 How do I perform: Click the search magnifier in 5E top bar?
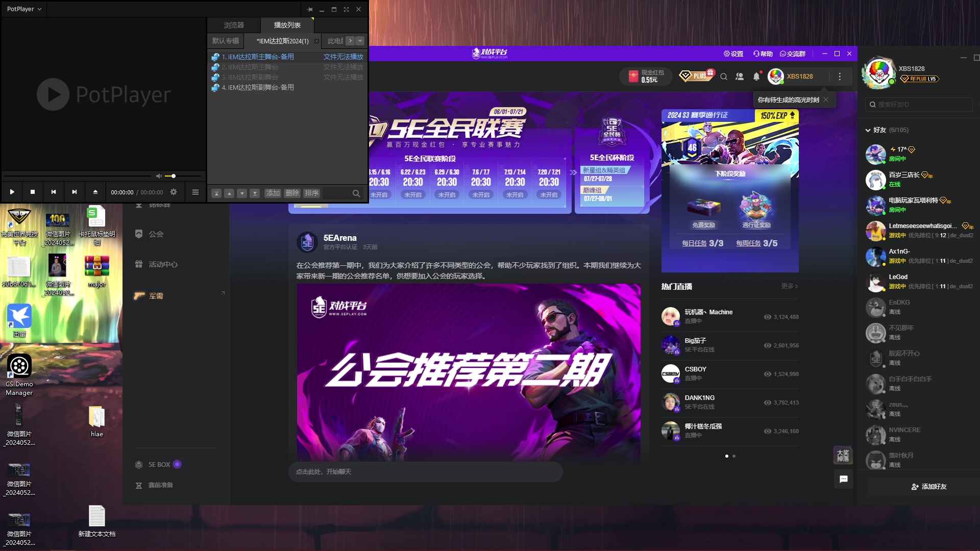click(724, 77)
